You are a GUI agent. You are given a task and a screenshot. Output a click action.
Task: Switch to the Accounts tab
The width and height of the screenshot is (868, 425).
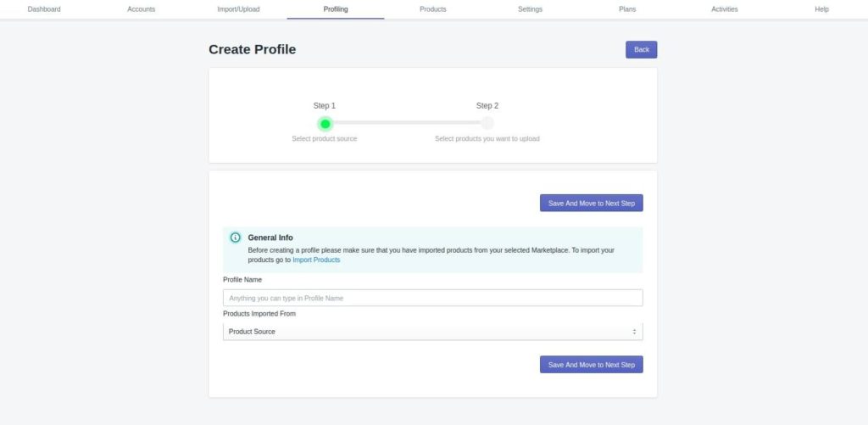tap(142, 9)
